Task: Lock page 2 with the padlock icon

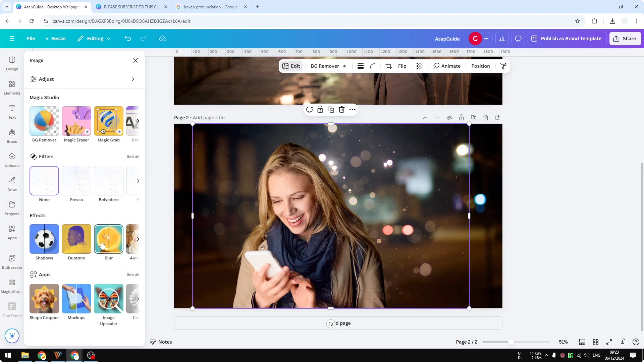Action: (461, 117)
